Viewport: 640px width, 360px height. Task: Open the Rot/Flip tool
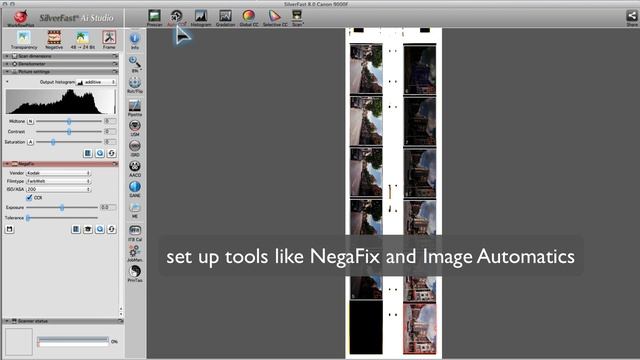click(135, 85)
